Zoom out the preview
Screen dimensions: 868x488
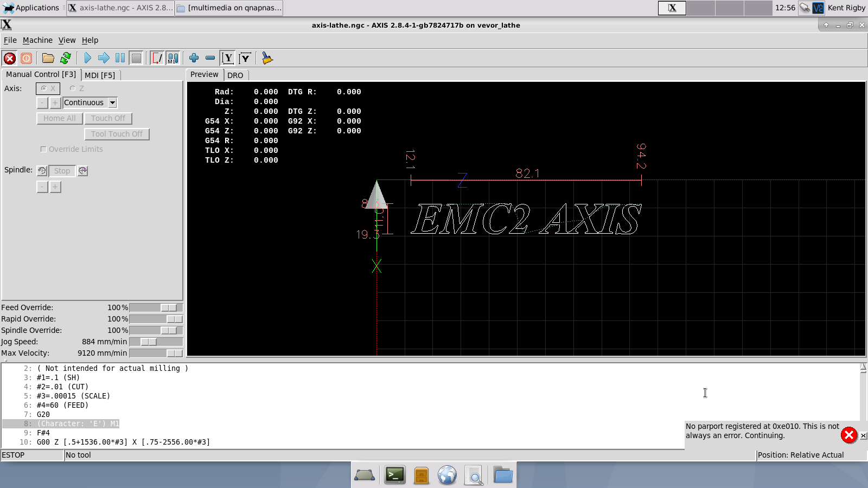coord(210,58)
